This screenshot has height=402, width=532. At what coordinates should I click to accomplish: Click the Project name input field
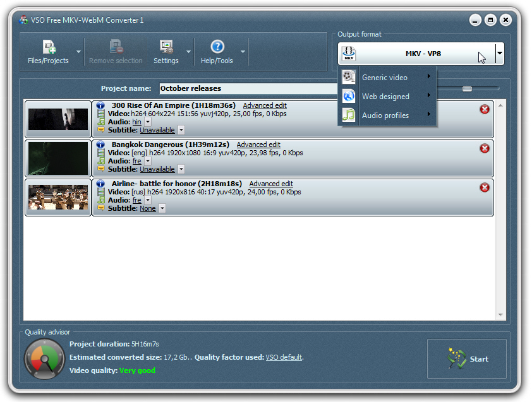[249, 88]
